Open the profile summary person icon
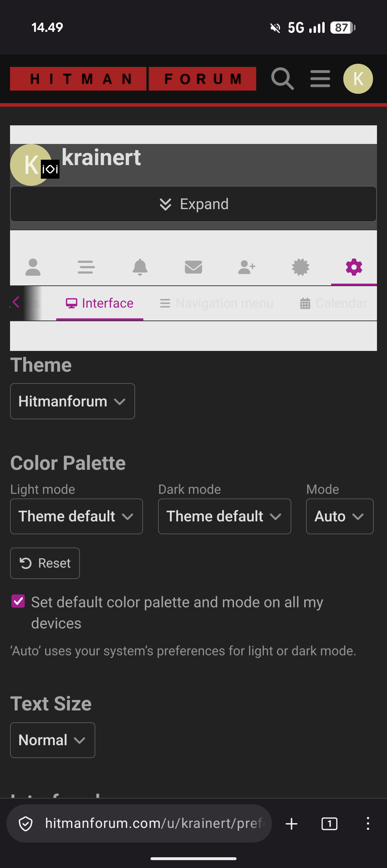The height and width of the screenshot is (868, 387). (x=33, y=267)
